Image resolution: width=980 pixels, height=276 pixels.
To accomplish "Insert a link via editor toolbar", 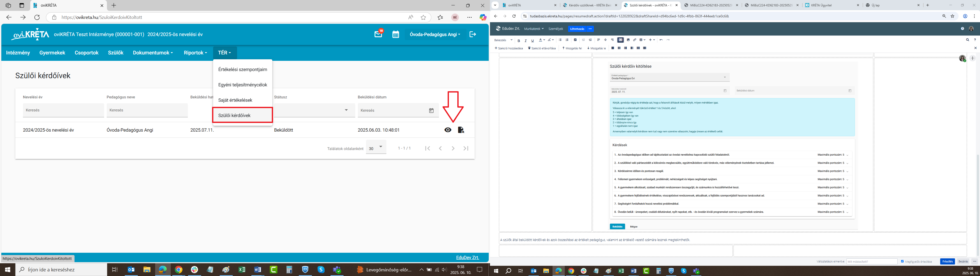I will (x=635, y=40).
